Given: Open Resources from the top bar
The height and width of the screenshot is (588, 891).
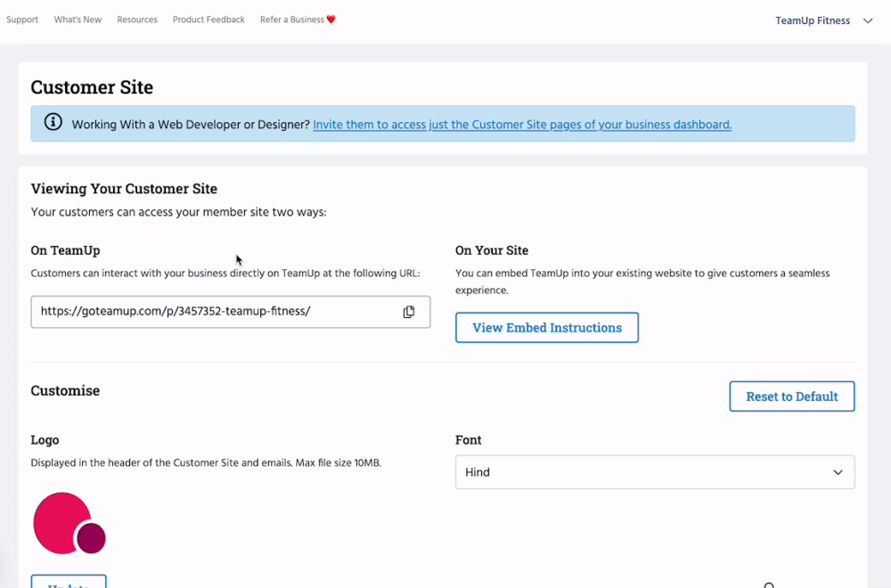Looking at the screenshot, I should (x=137, y=20).
